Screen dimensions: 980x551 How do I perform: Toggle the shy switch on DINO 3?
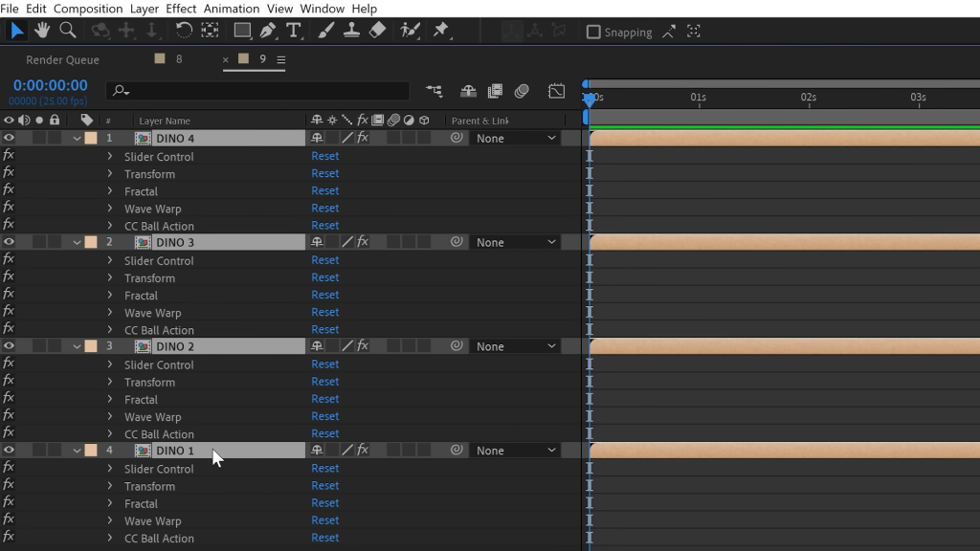pos(317,242)
